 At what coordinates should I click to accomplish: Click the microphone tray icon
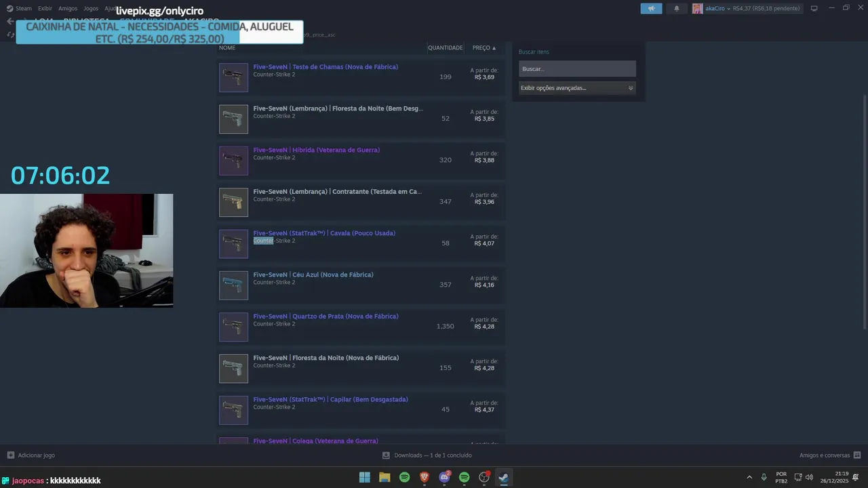764,477
